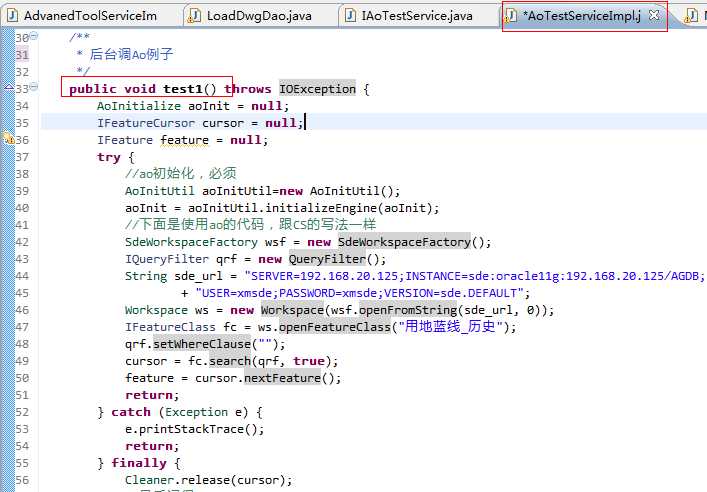This screenshot has height=492, width=707.
Task: Click the return statement on line 51
Action: point(152,395)
